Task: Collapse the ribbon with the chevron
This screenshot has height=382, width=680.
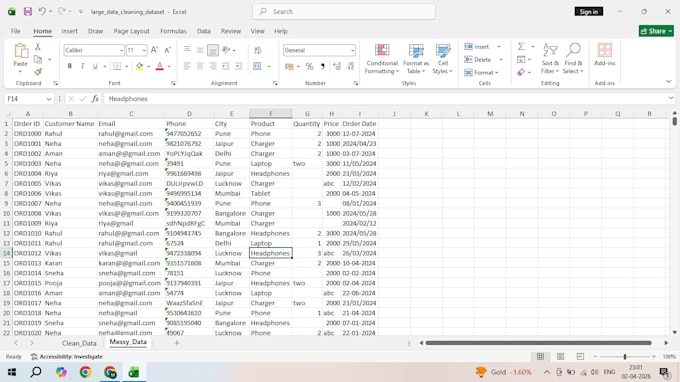Action: pyautogui.click(x=668, y=82)
